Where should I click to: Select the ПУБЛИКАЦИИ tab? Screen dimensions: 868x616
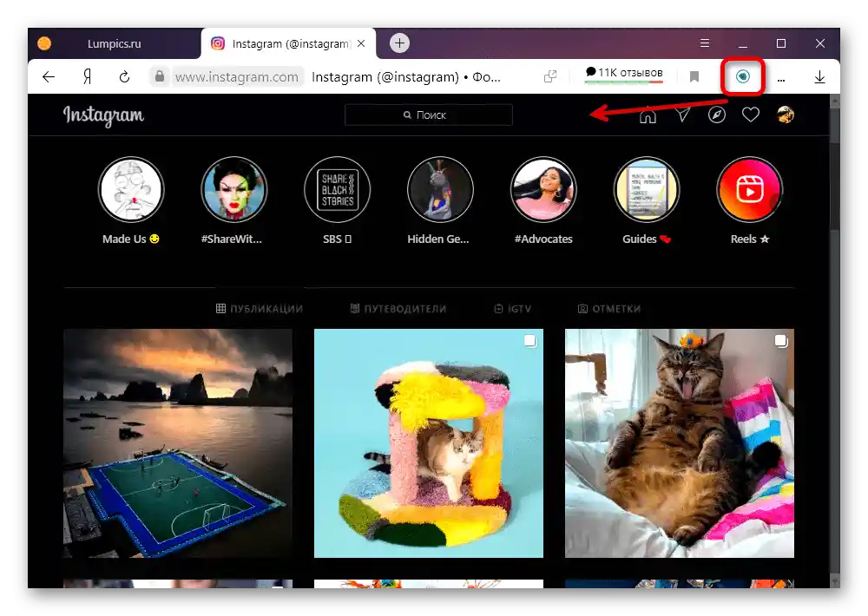[x=259, y=308]
